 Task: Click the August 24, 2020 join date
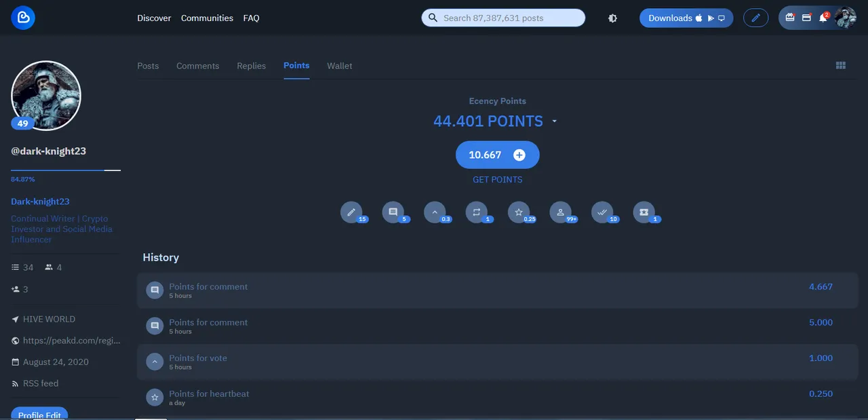[50, 362]
